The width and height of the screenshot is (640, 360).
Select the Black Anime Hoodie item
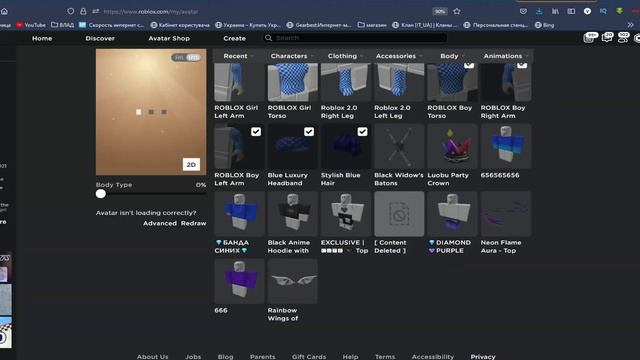(x=293, y=213)
